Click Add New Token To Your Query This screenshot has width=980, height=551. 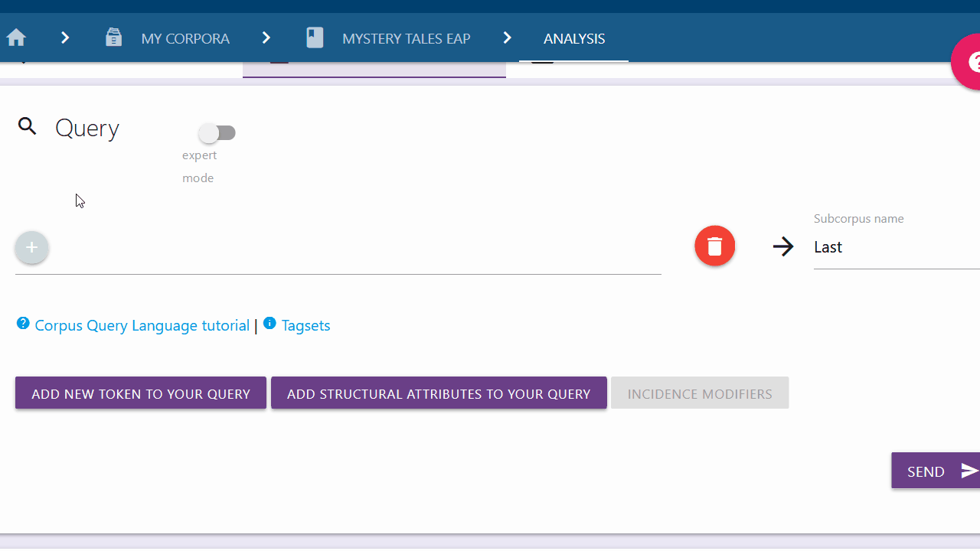pyautogui.click(x=141, y=393)
